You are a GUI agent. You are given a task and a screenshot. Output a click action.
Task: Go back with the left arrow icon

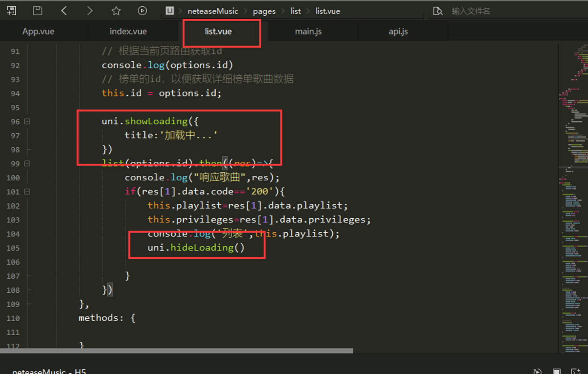pyautogui.click(x=64, y=11)
